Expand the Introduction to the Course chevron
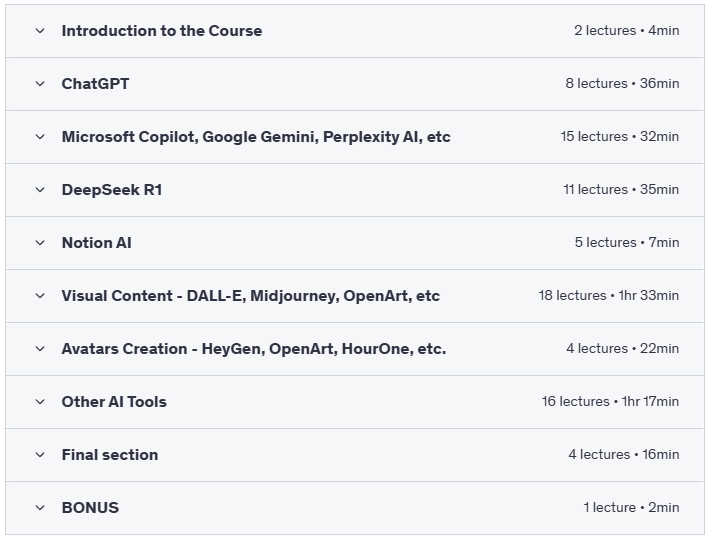 pos(40,31)
